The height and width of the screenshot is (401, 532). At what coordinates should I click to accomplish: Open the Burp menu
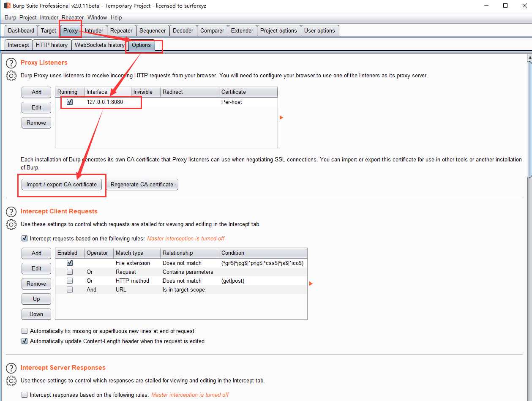point(10,17)
